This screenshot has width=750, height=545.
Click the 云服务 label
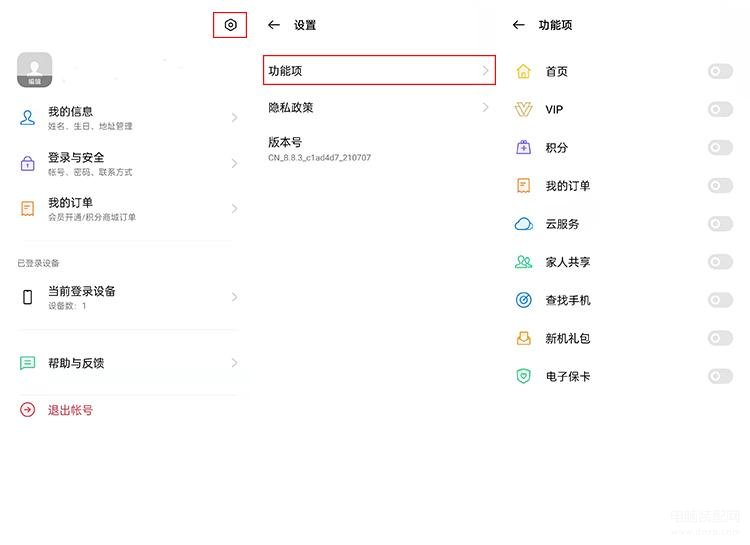coord(562,224)
